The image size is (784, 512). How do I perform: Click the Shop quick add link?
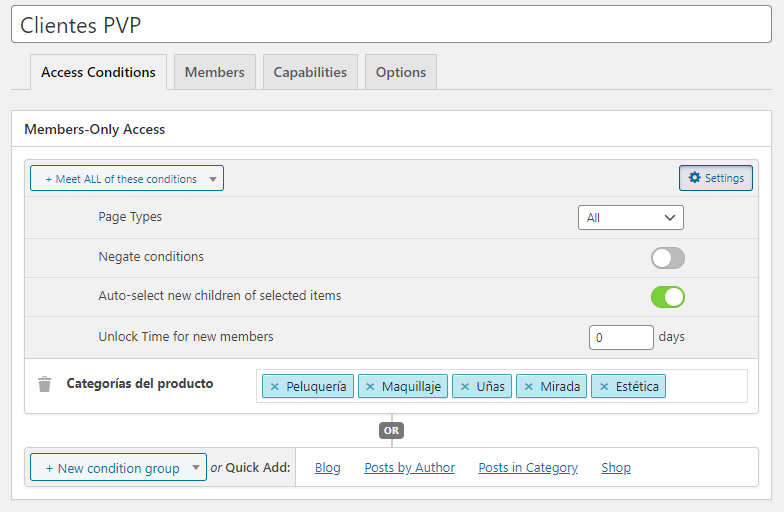pos(616,468)
